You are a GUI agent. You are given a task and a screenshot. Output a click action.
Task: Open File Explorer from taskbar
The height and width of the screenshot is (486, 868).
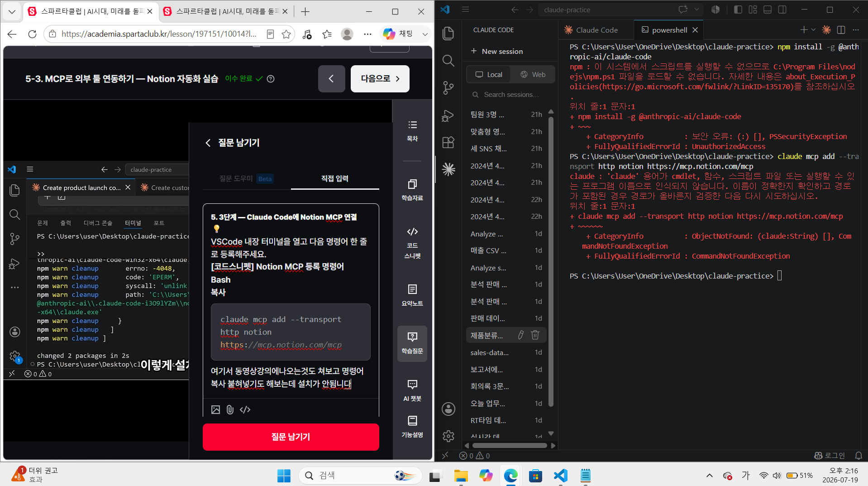(461, 476)
